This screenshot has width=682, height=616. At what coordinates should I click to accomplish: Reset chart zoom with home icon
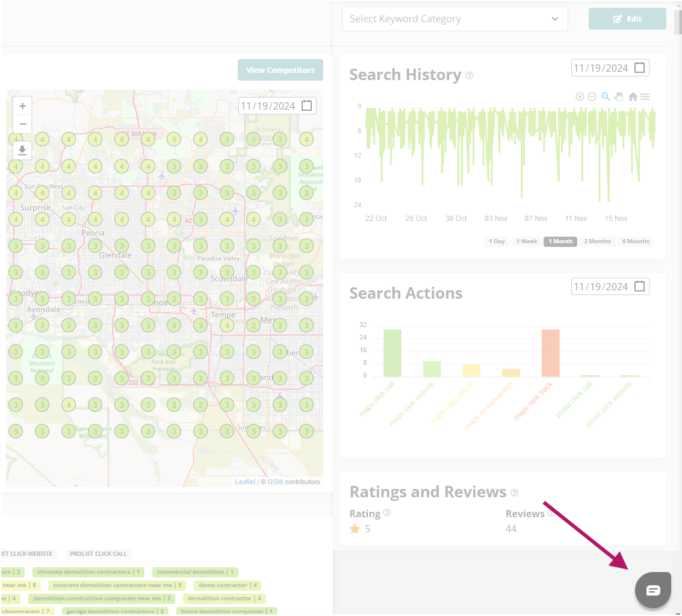633,97
